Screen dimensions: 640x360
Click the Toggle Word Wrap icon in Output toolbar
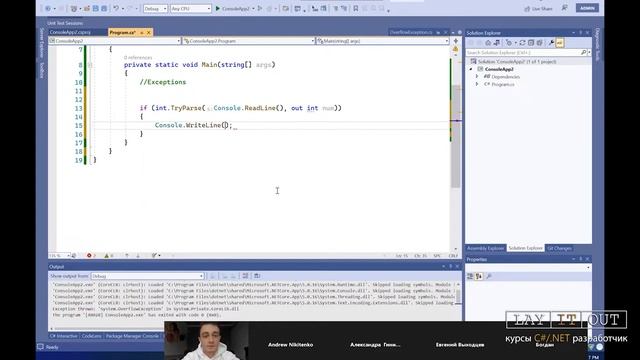tap(257, 276)
